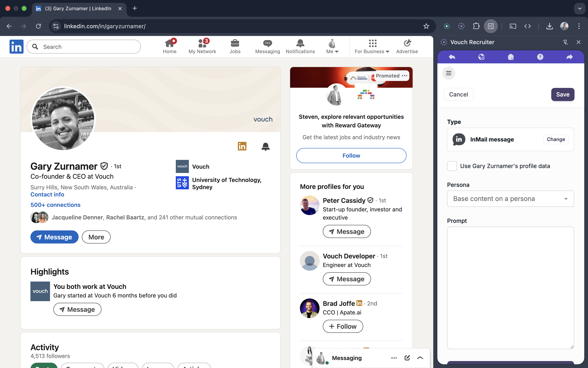Viewport: 588px width, 368px height.
Task: Open Brad Joffe's profile name
Action: click(x=339, y=303)
